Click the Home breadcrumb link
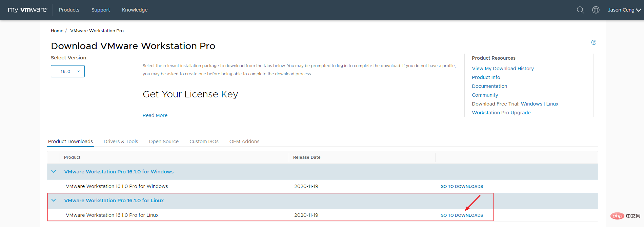This screenshot has width=644, height=227. coord(57,31)
